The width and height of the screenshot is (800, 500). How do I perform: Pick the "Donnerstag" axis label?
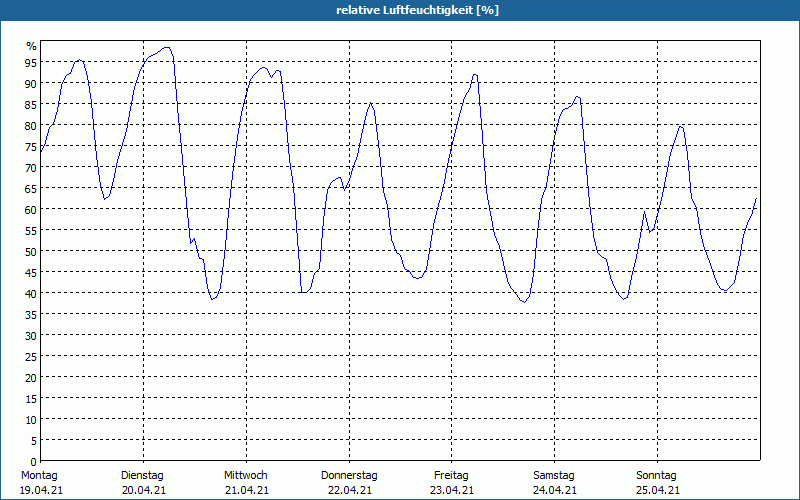coord(349,475)
